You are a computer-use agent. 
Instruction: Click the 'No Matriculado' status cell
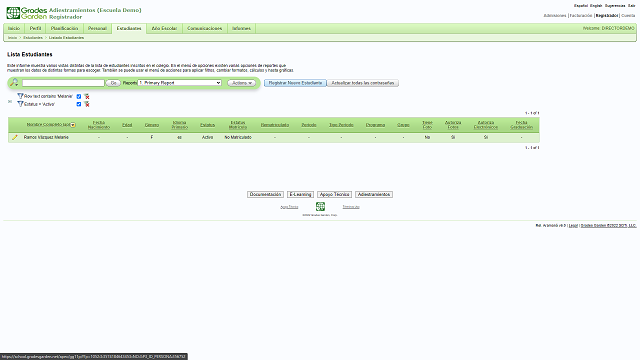[238, 138]
